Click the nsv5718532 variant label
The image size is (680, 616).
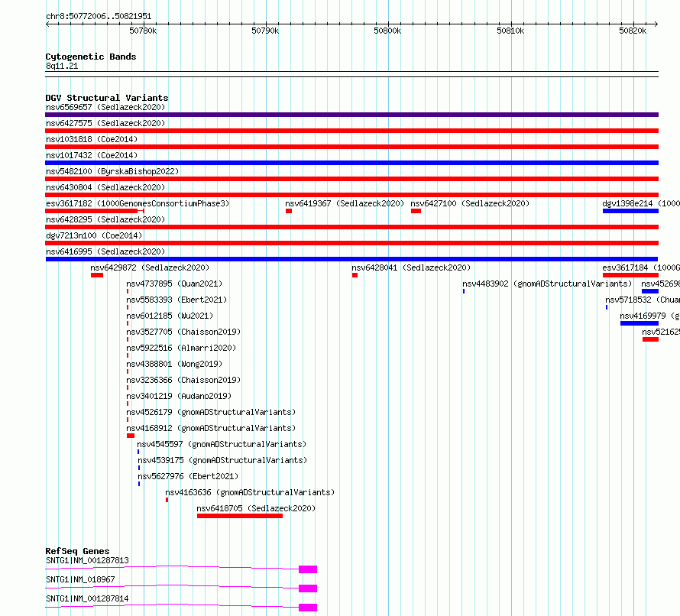tap(643, 300)
